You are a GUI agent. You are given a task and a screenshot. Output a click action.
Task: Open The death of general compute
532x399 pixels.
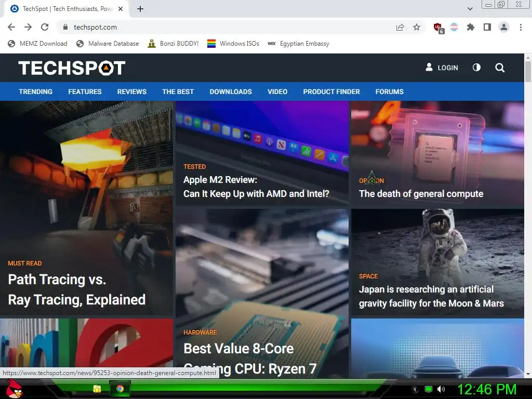(421, 194)
